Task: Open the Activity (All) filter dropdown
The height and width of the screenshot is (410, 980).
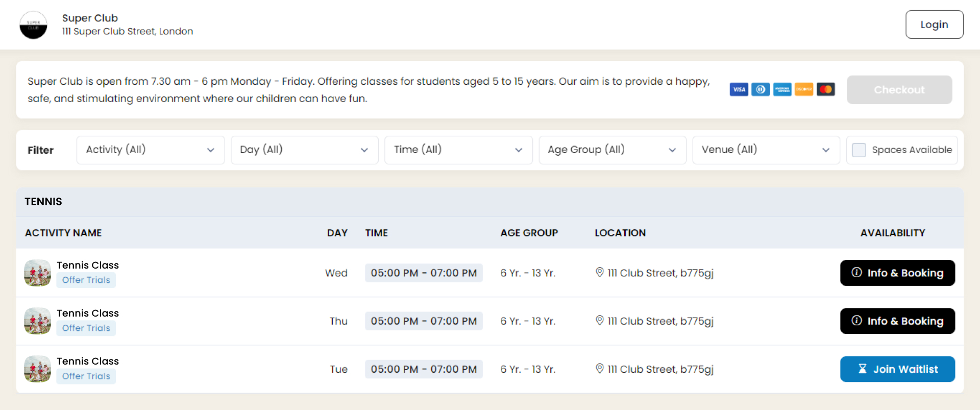Action: pos(150,150)
